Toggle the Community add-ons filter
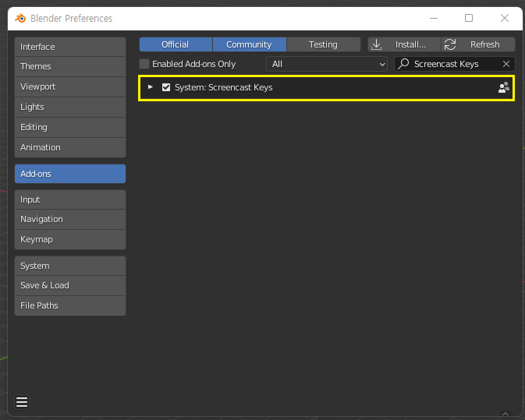The width and height of the screenshot is (525, 420). (x=249, y=44)
